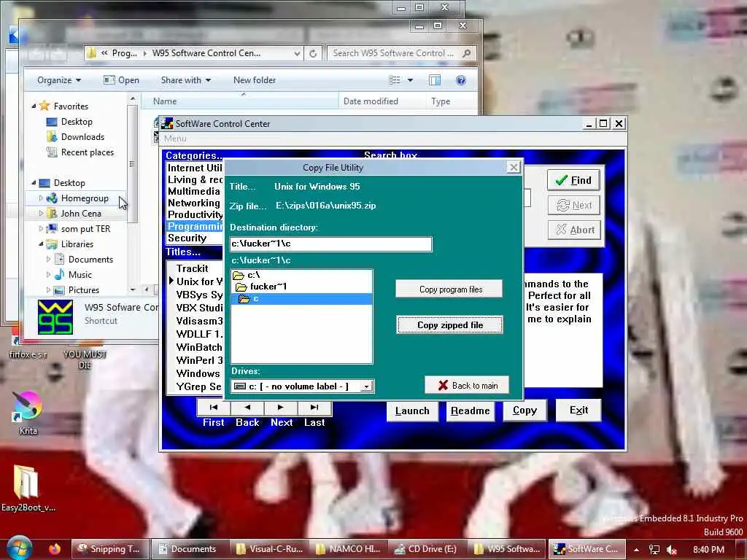Jump to First record arrow
747x560 pixels.
tap(214, 408)
